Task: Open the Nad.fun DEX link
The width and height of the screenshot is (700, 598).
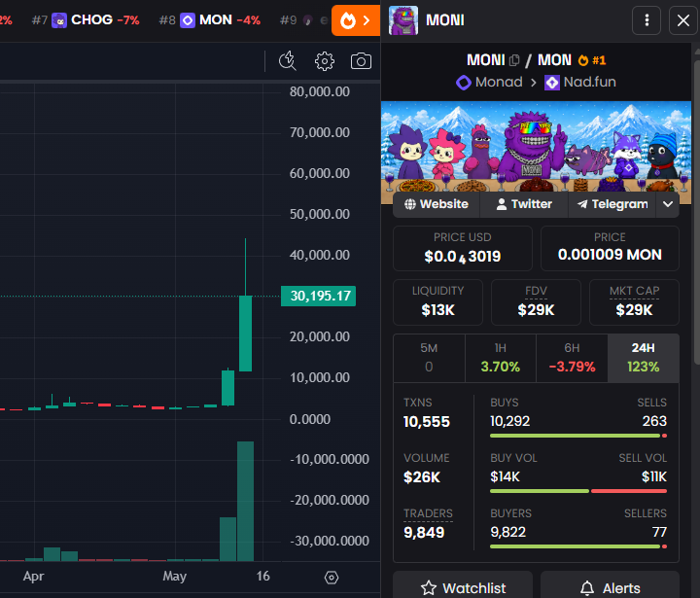Action: click(580, 83)
